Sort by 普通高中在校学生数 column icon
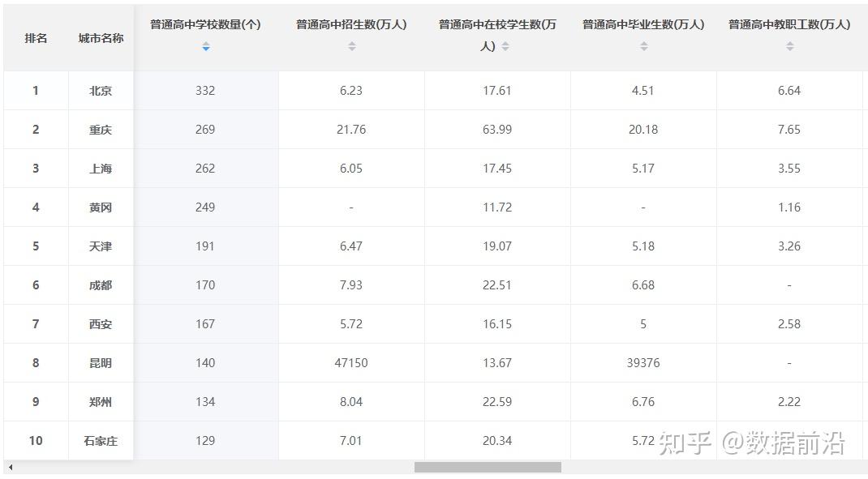 [505, 47]
